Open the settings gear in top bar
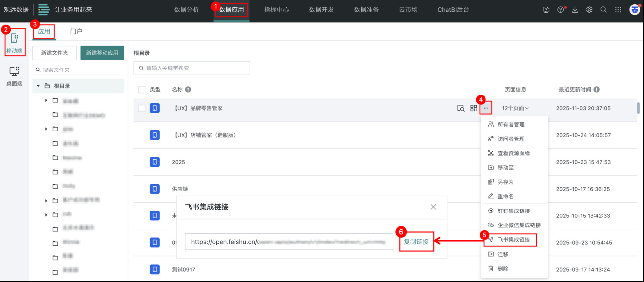The height and width of the screenshot is (282, 644). tap(589, 10)
